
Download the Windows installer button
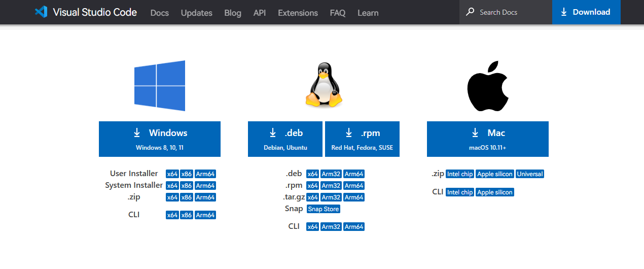[x=160, y=139]
